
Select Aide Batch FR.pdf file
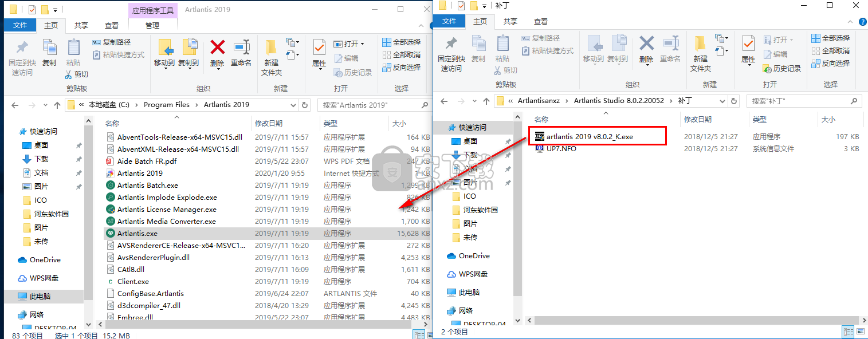147,161
